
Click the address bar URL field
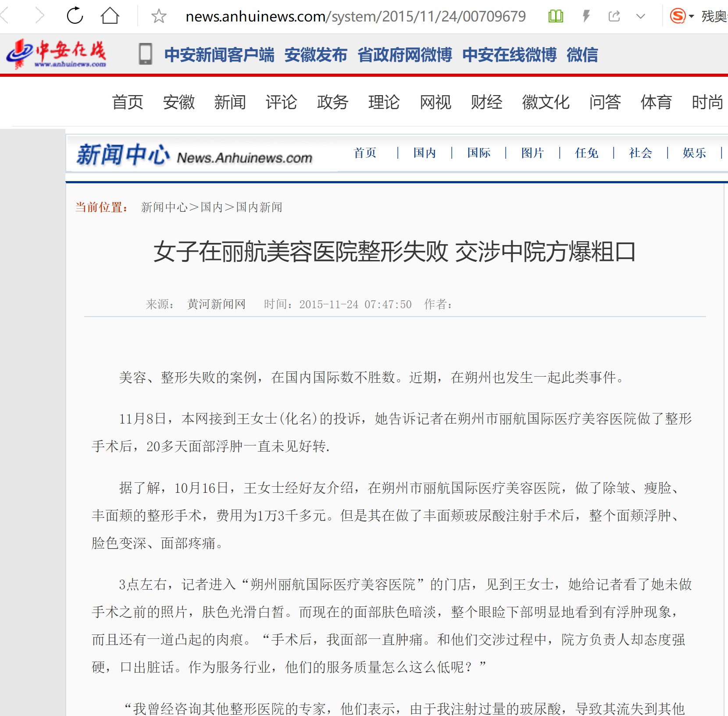click(356, 16)
